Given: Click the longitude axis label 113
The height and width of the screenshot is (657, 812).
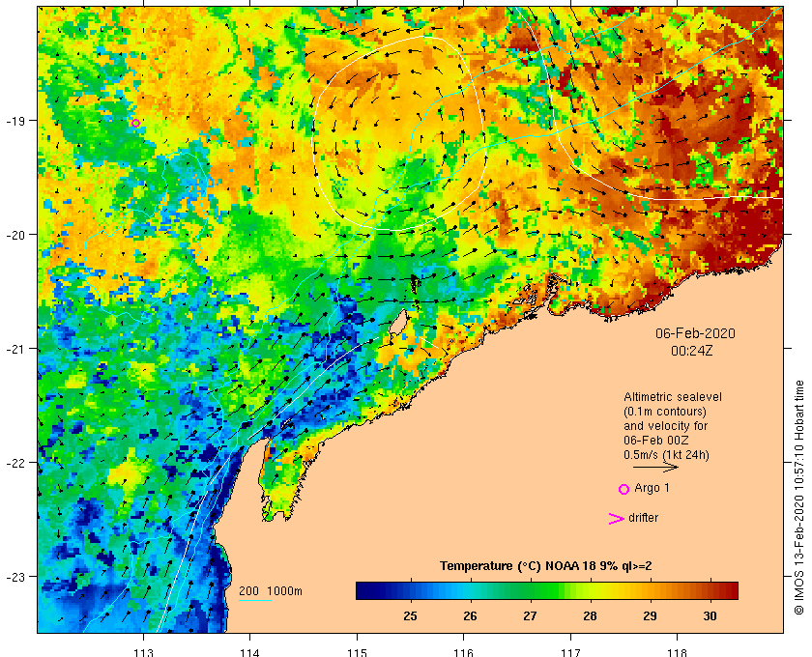Looking at the screenshot, I should click(143, 652).
